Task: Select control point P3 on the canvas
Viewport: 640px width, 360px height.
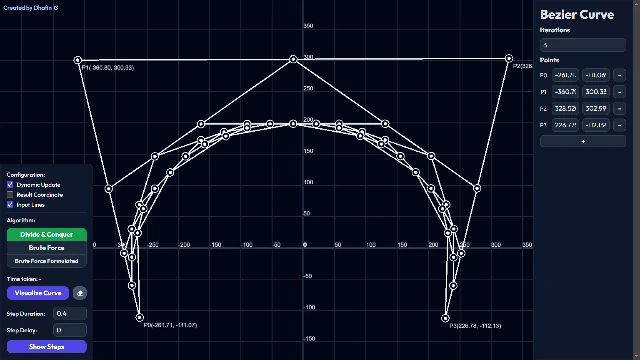Action: pyautogui.click(x=445, y=318)
